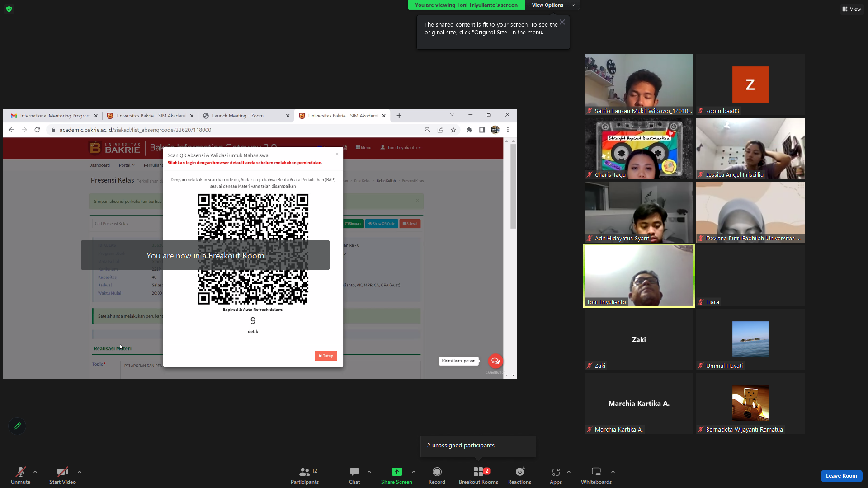Open the Chrome profile avatar
868x488 pixels.
click(495, 130)
